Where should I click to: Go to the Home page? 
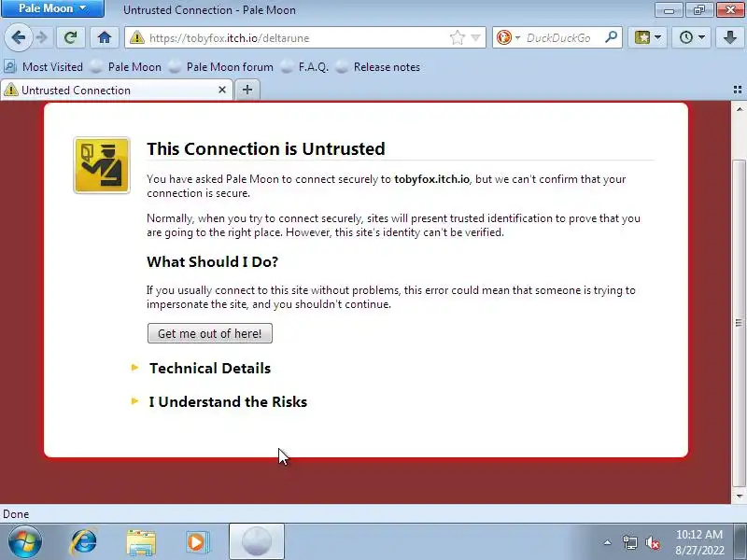point(105,37)
